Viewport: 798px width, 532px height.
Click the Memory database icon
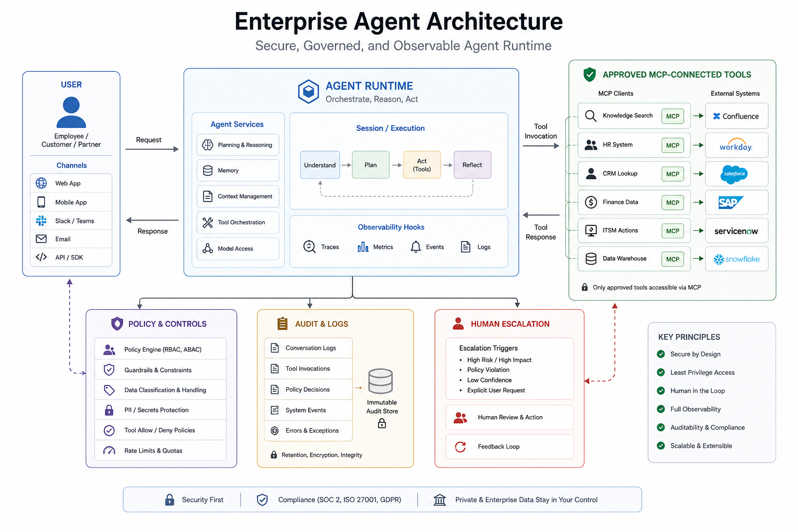pos(208,170)
